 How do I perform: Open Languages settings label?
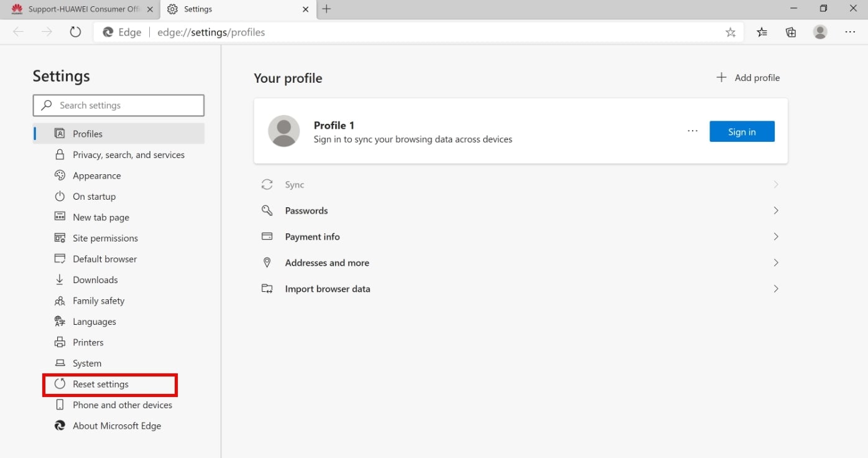[x=95, y=321]
